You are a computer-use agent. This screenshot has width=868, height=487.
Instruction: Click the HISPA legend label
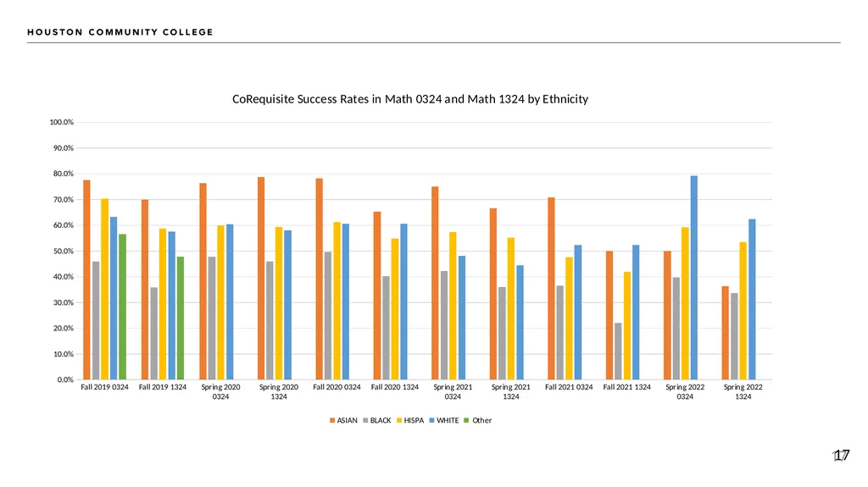click(414, 421)
